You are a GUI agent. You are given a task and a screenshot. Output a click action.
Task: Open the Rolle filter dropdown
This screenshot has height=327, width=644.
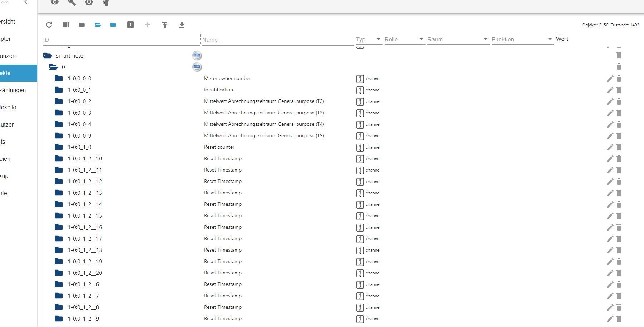(x=421, y=39)
